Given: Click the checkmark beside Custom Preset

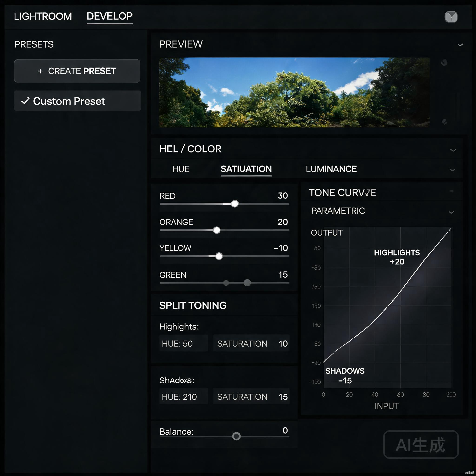Looking at the screenshot, I should (25, 100).
